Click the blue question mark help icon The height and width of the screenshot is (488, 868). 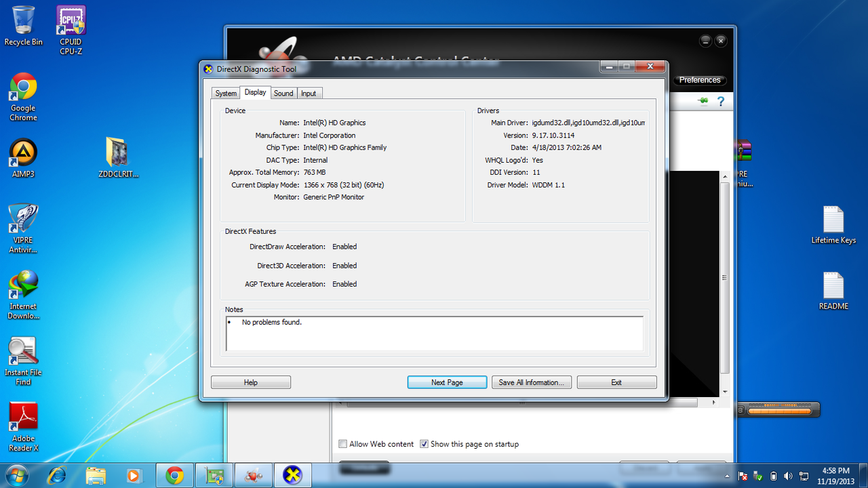[721, 102]
